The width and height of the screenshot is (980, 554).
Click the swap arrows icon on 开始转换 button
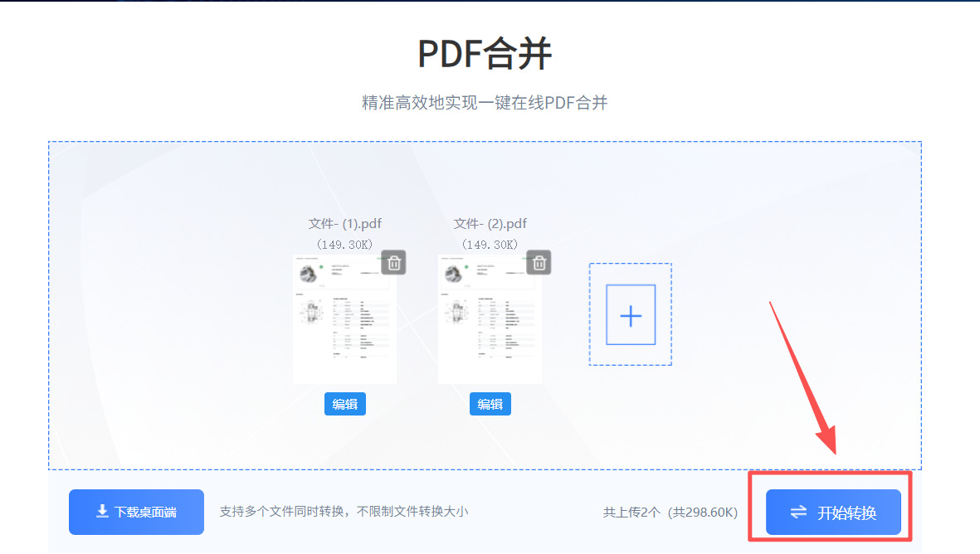point(798,513)
